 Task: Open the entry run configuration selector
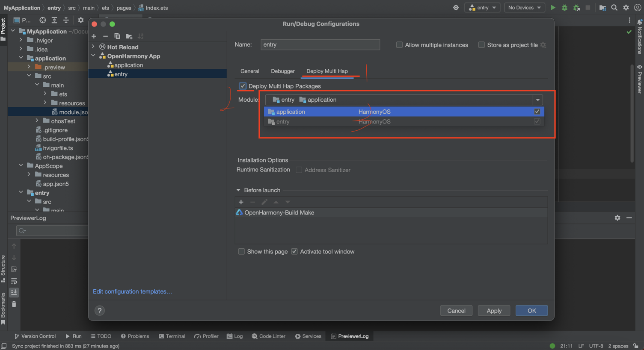click(x=483, y=8)
